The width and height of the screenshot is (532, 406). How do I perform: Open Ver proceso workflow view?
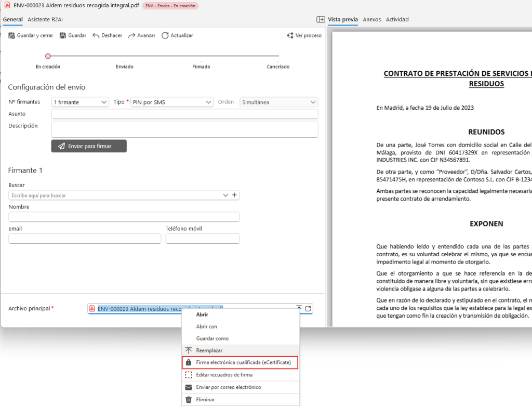[x=304, y=35]
